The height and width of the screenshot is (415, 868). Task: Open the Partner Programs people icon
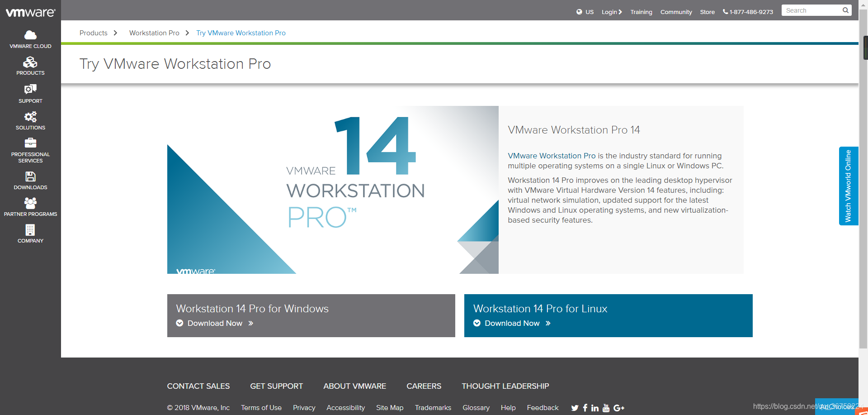tap(30, 203)
